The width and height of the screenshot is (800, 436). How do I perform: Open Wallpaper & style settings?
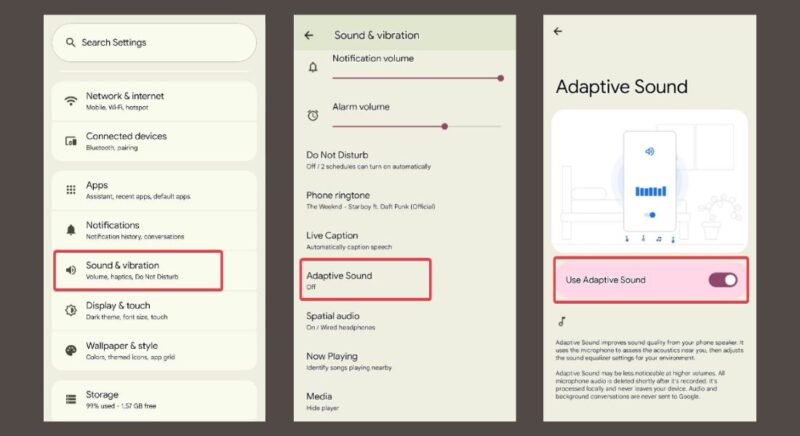[154, 351]
